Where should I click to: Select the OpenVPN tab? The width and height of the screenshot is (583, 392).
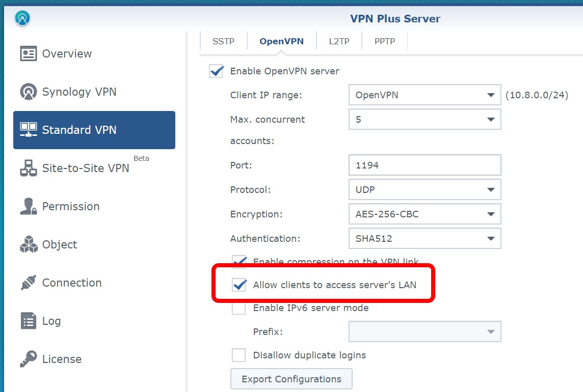tap(281, 41)
